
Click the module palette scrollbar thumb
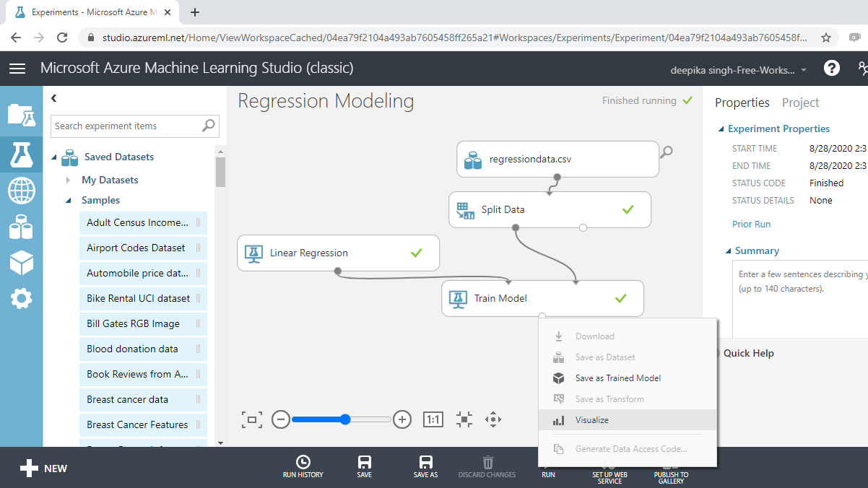(x=220, y=172)
